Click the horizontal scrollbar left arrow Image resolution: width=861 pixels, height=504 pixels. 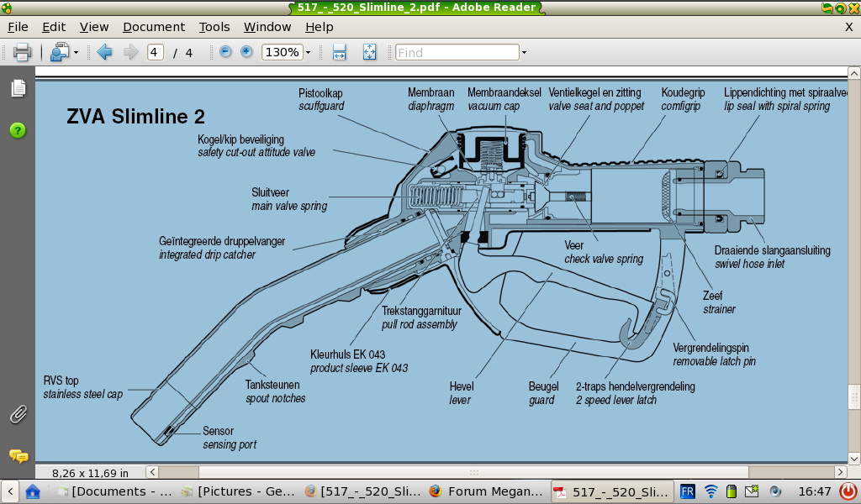tap(152, 472)
